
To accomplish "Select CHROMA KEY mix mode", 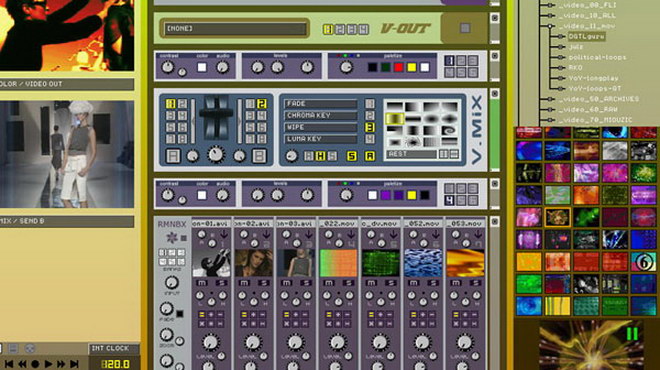I will (x=321, y=115).
